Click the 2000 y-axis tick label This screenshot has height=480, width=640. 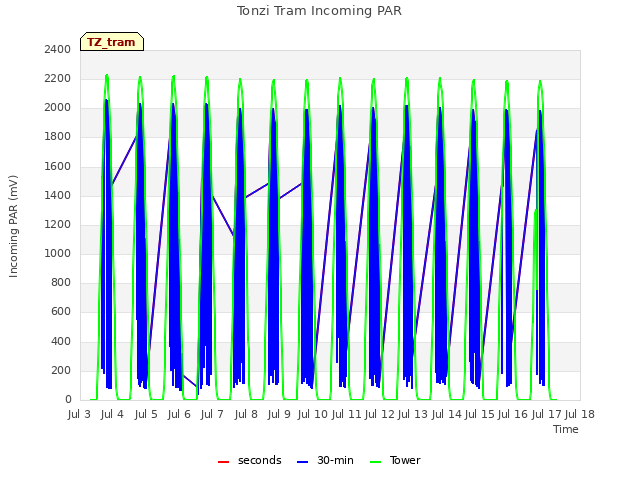coord(58,108)
